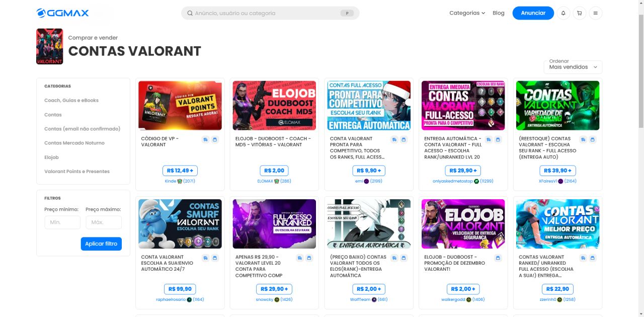Image resolution: width=644 pixels, height=317 pixels.
Task: Choose the Elojob category in sidebar
Action: [x=51, y=157]
